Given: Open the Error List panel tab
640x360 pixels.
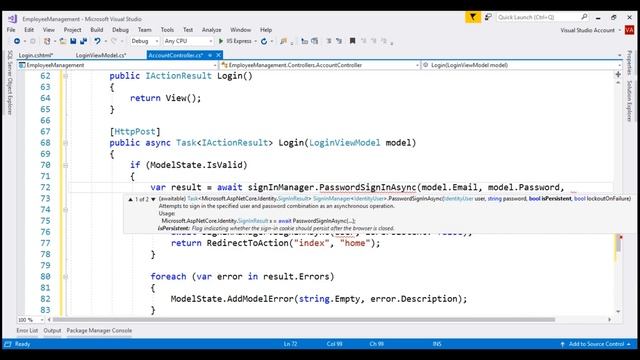Looking at the screenshot, I should point(27,331).
